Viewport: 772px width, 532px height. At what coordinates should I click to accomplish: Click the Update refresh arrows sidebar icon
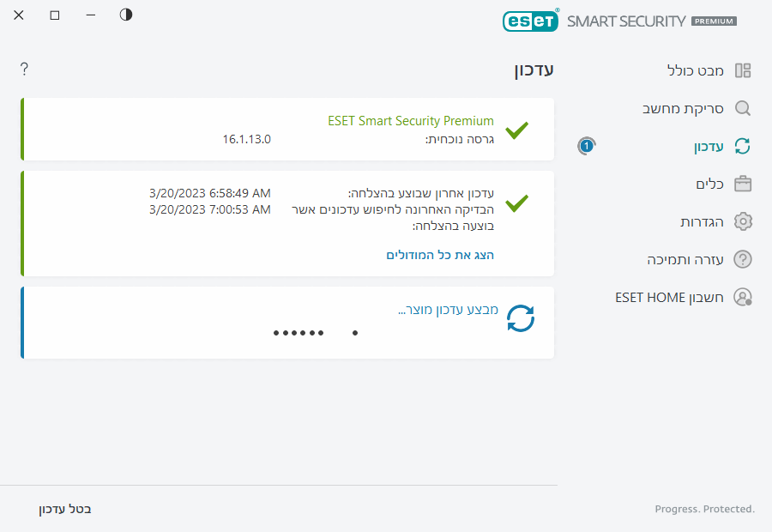(743, 146)
